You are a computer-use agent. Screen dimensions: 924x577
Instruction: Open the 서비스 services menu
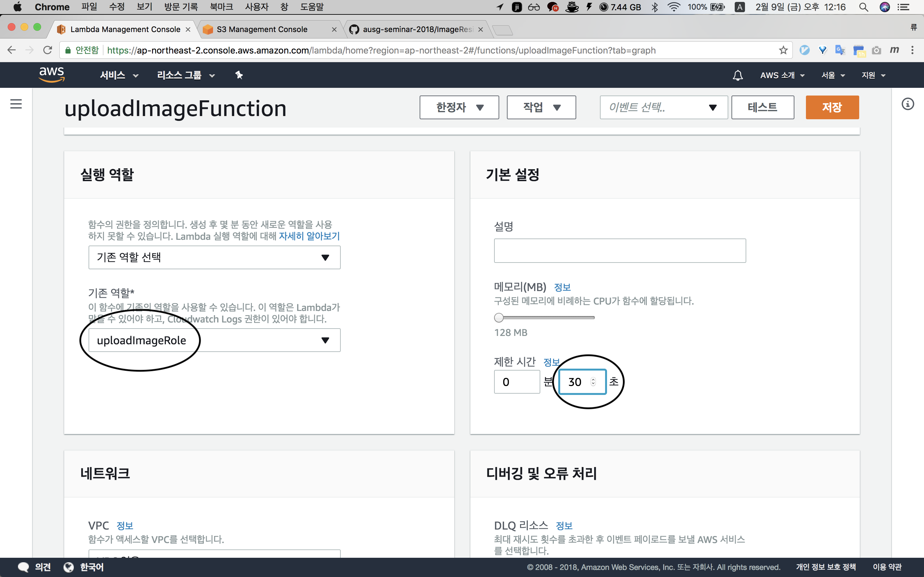(x=119, y=75)
